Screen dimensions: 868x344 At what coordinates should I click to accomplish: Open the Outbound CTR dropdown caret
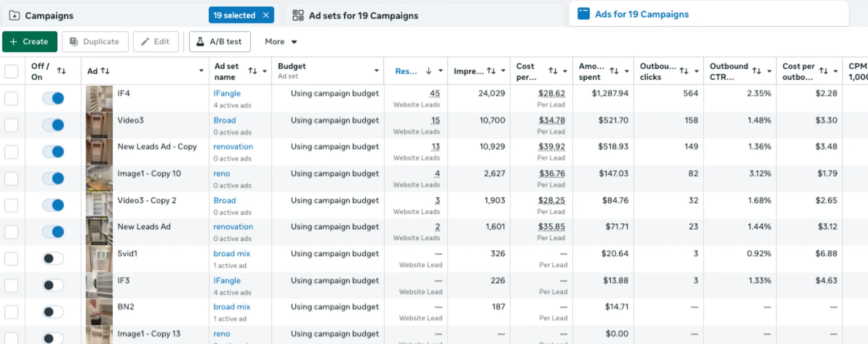(769, 71)
